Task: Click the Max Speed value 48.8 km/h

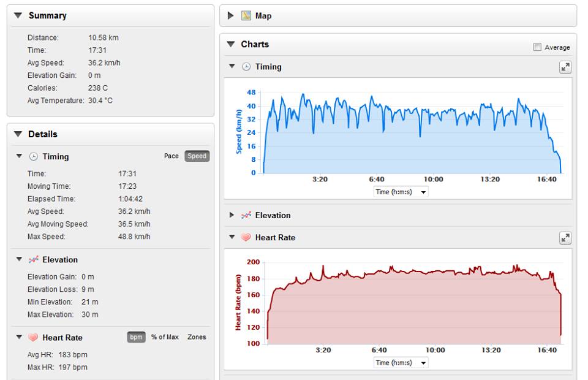Action: click(134, 237)
